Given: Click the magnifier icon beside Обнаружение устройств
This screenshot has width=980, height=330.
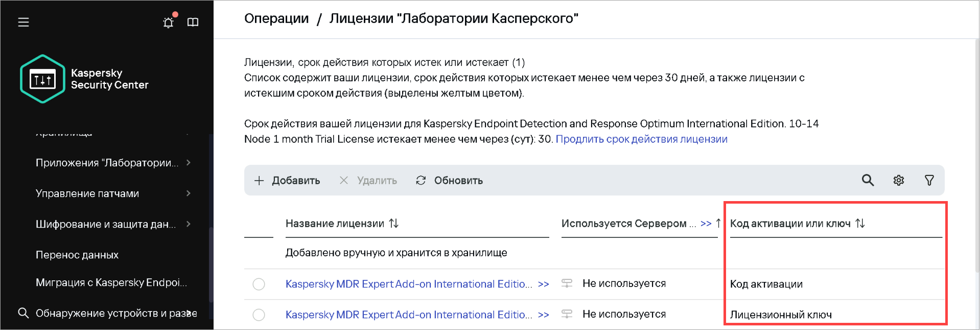Looking at the screenshot, I should tap(23, 313).
